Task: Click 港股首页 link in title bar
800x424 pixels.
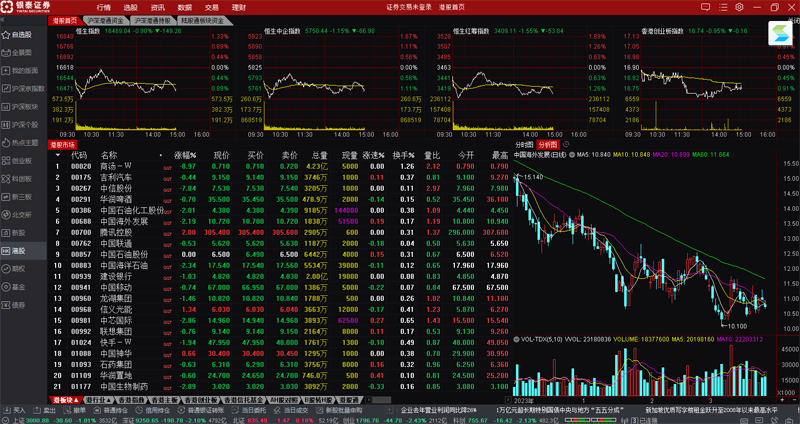Action: coord(452,8)
